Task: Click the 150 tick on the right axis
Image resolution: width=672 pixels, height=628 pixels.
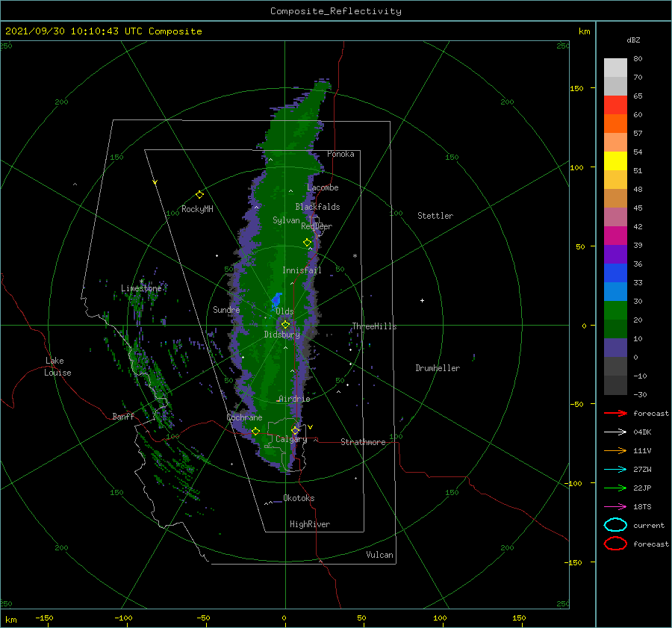Action: 576,88
